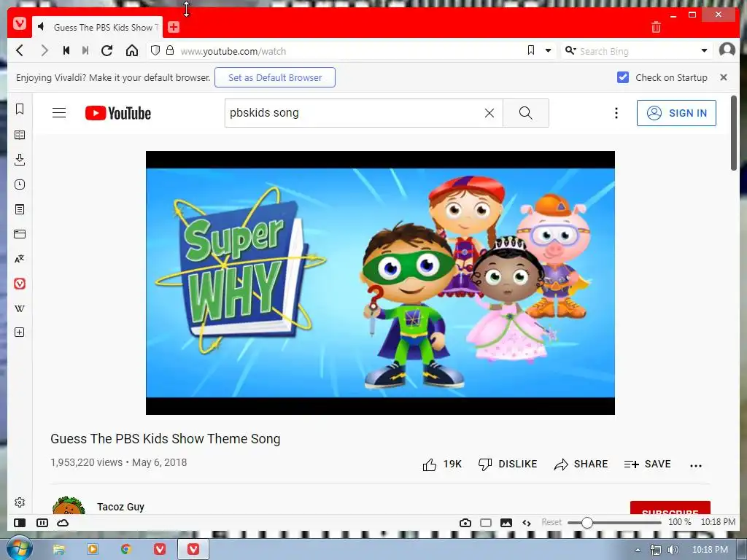Open the Wikipedia web panel
Image resolution: width=747 pixels, height=560 pixels.
[x=20, y=308]
